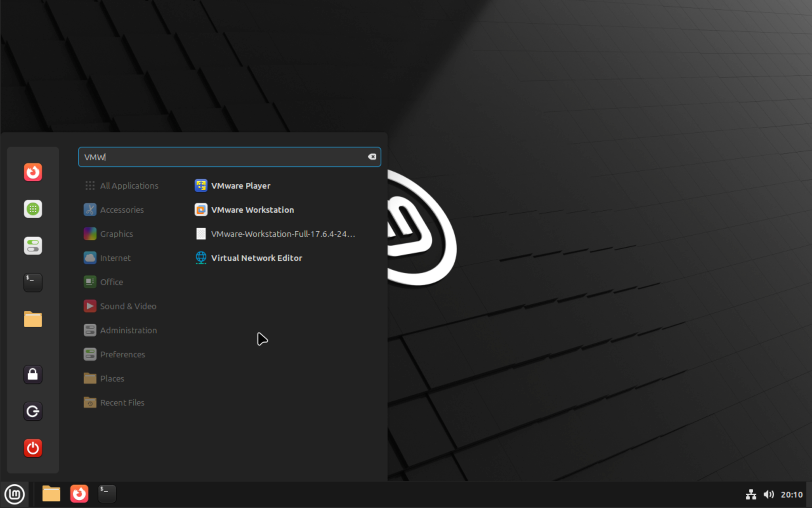Open System Settings from the menu sidebar
812x508 pixels.
[x=33, y=245]
